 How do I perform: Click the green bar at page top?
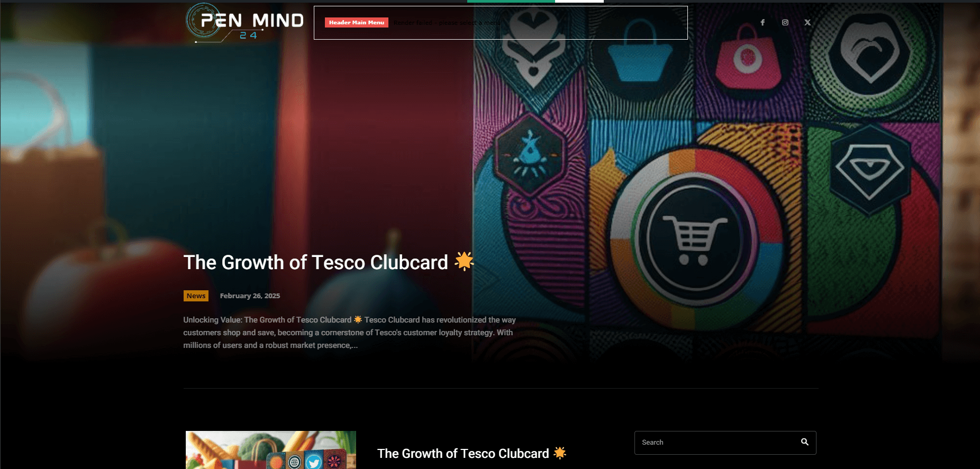coord(511,1)
